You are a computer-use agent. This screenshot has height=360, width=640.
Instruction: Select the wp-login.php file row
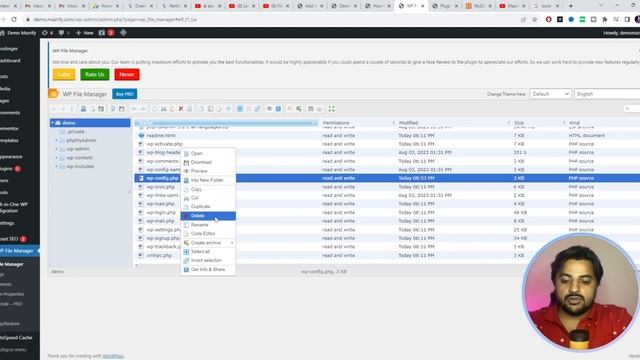387,213
